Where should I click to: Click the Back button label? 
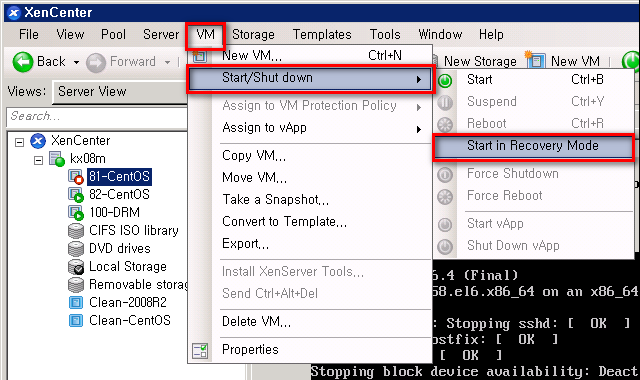pyautogui.click(x=51, y=62)
